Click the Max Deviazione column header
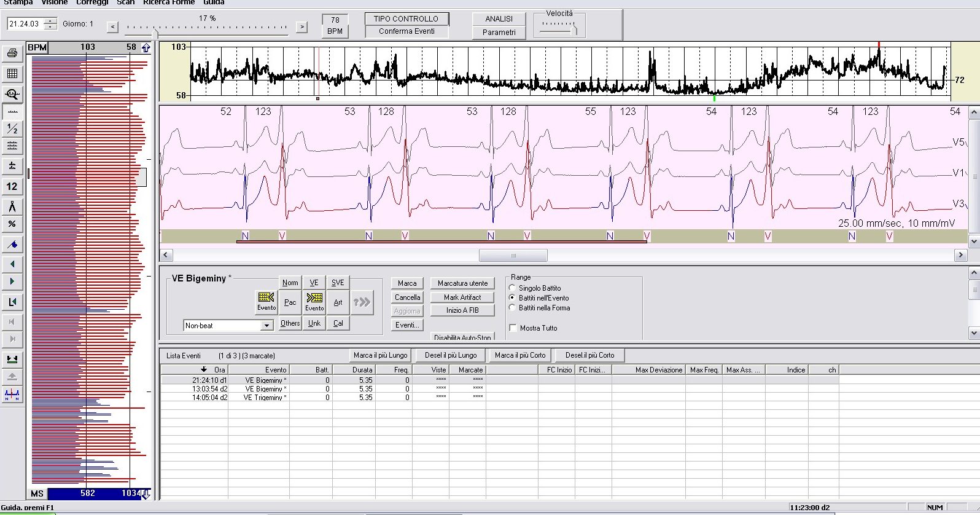 (648, 370)
